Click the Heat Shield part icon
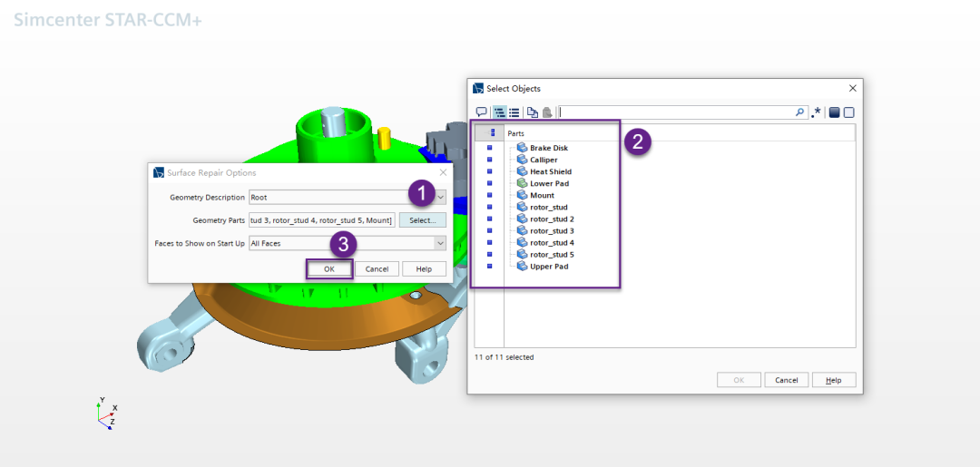This screenshot has height=467, width=980. click(x=522, y=171)
